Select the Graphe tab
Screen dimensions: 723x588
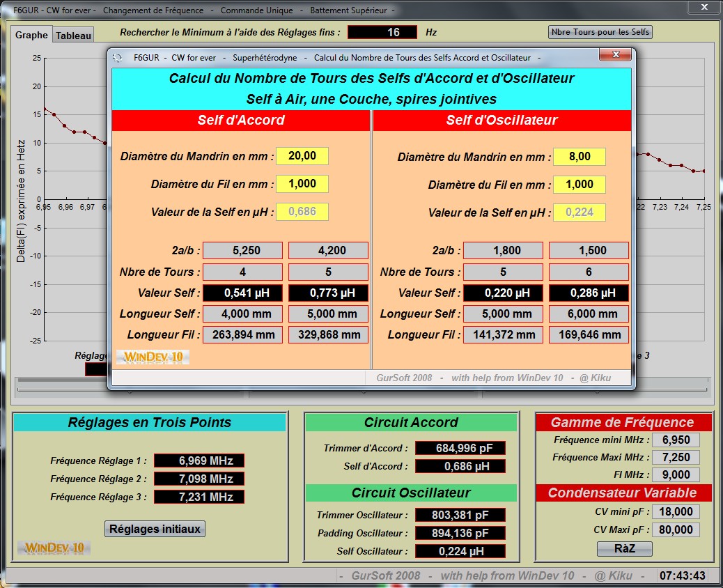click(32, 35)
